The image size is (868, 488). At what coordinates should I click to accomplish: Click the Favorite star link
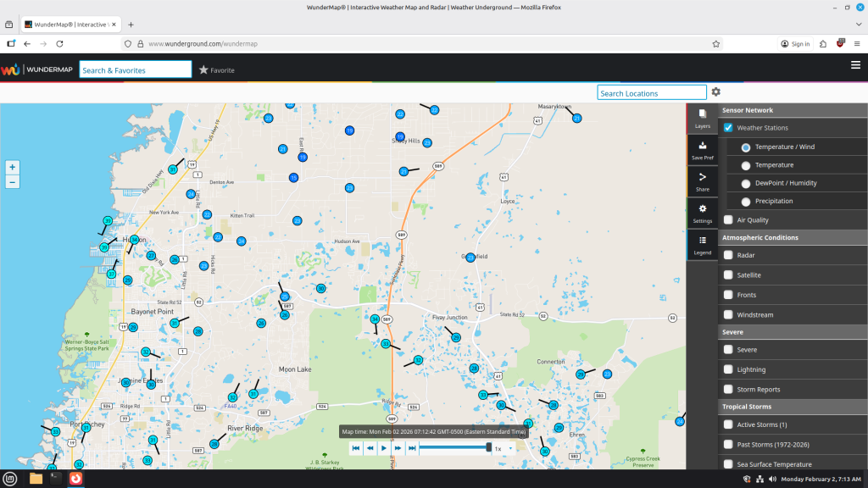(x=216, y=70)
